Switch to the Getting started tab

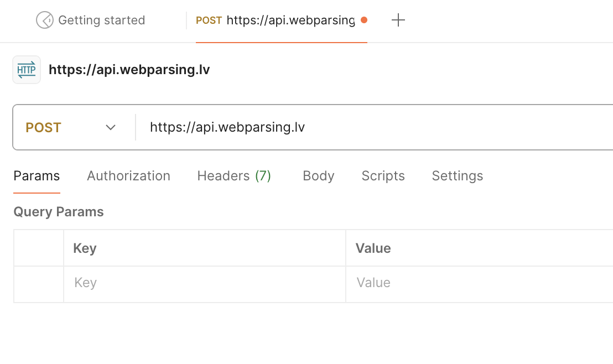click(101, 20)
